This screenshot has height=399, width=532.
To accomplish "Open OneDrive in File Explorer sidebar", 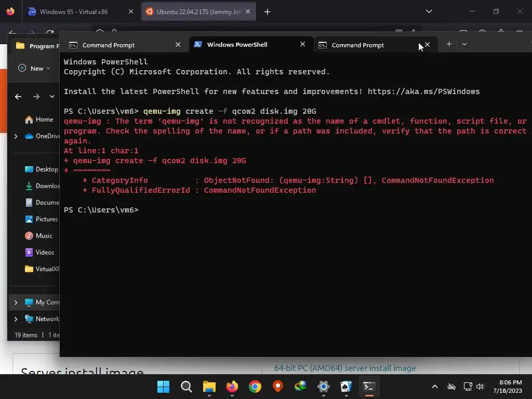I will (42, 136).
